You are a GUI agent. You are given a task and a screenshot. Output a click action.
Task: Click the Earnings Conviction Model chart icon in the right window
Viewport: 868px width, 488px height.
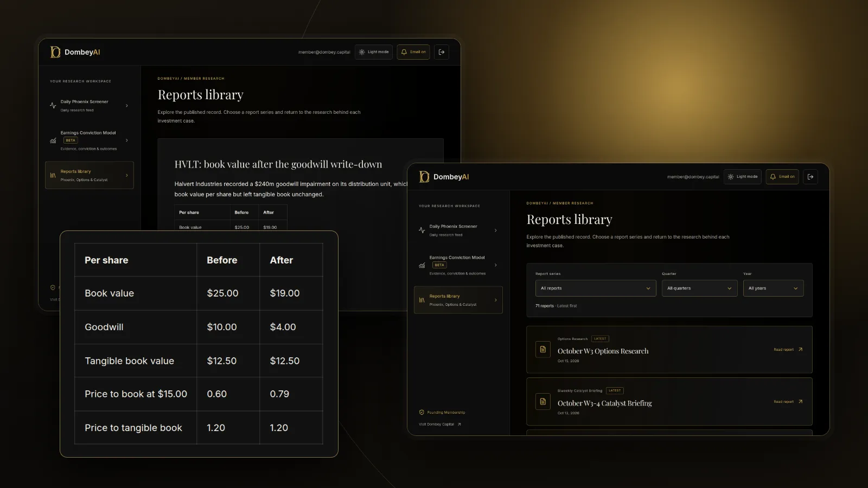[422, 265]
